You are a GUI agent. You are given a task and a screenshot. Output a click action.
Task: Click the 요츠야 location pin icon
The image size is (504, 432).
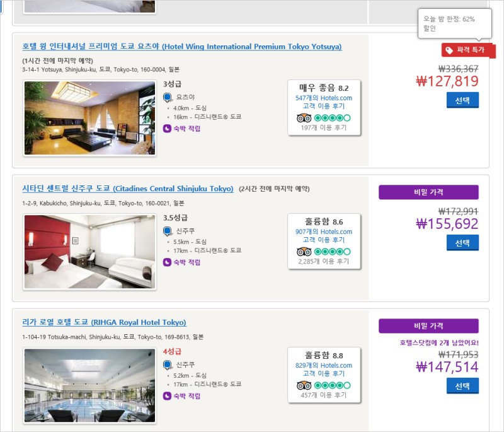(x=168, y=98)
